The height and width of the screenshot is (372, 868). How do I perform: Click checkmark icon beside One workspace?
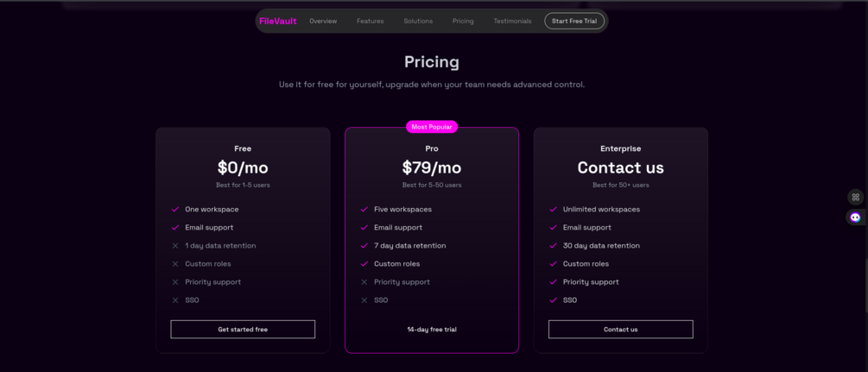175,209
